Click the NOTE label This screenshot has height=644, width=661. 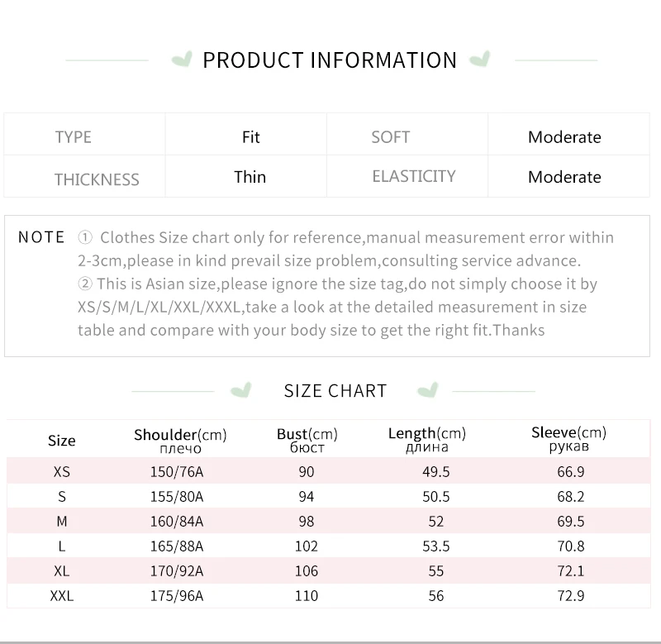tap(41, 238)
